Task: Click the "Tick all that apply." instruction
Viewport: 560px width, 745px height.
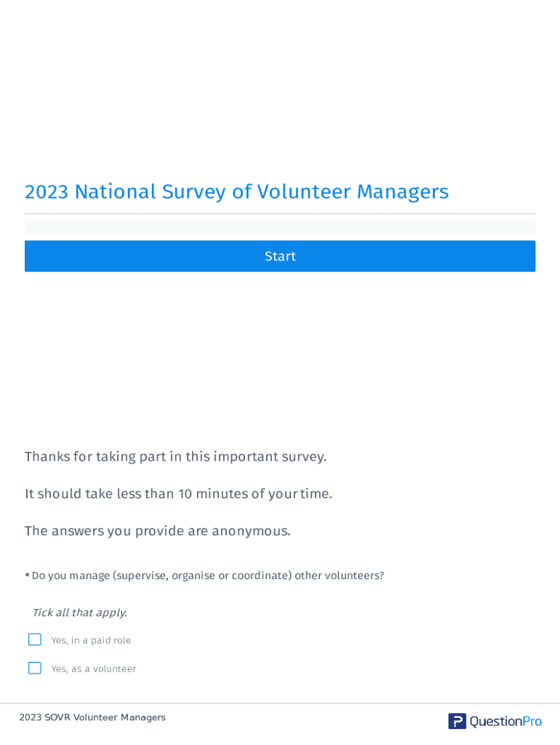Action: point(79,613)
